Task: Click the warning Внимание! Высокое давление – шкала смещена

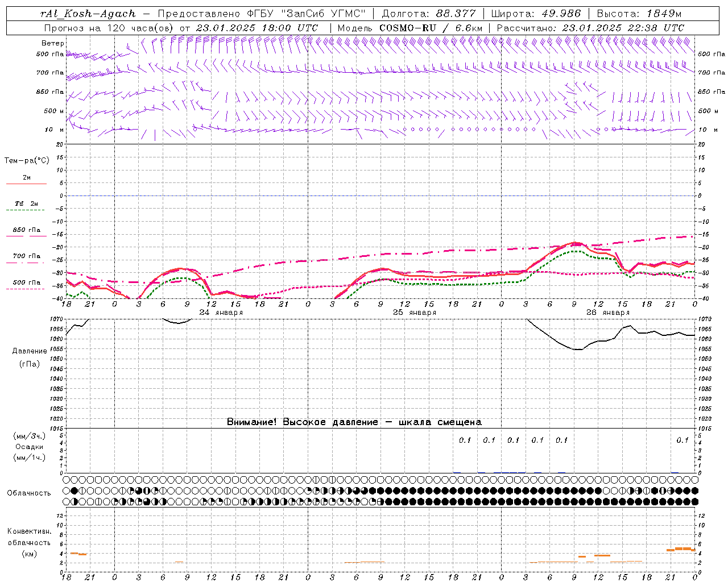Action: pyautogui.click(x=354, y=422)
